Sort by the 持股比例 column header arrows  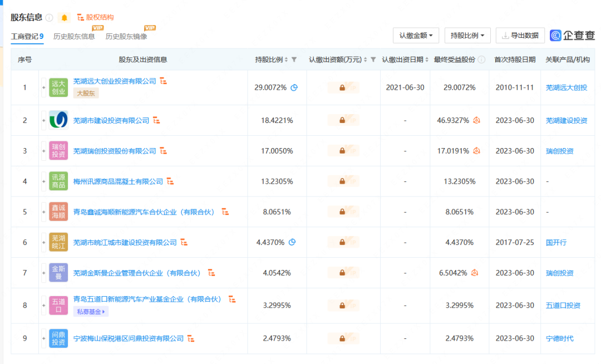[286, 60]
